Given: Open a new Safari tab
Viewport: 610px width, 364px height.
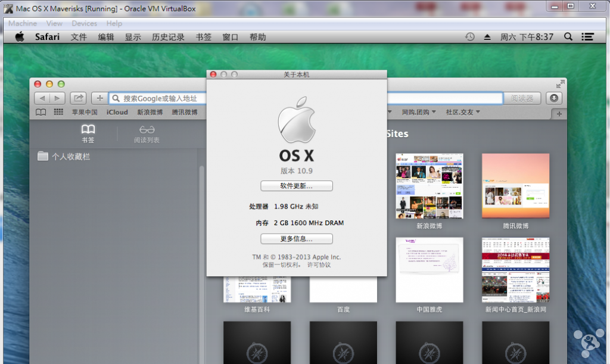Looking at the screenshot, I should coord(559,114).
